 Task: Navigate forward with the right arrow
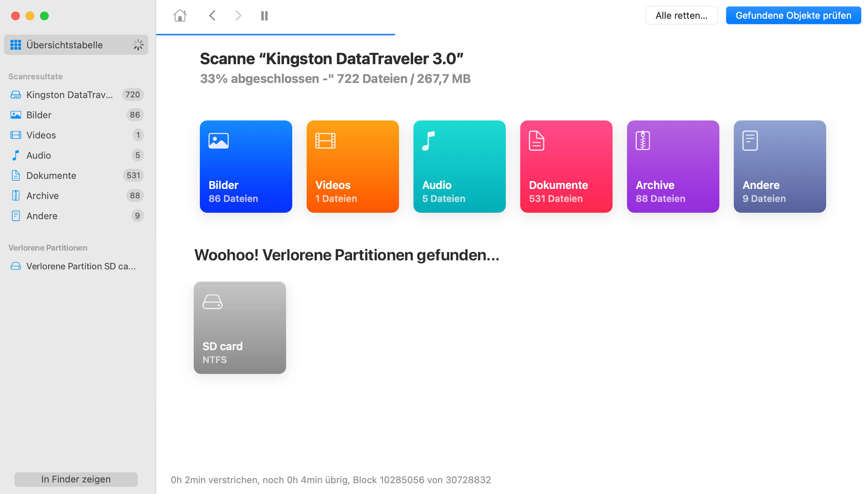coord(238,16)
